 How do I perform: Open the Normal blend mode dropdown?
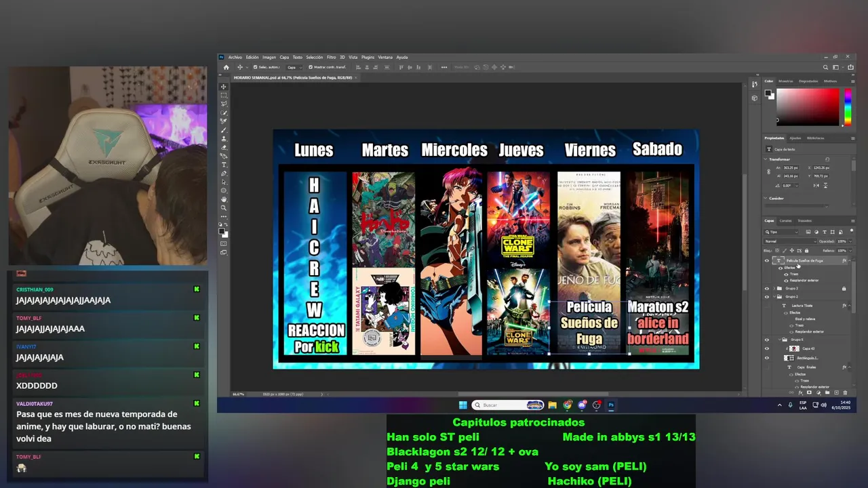point(790,241)
